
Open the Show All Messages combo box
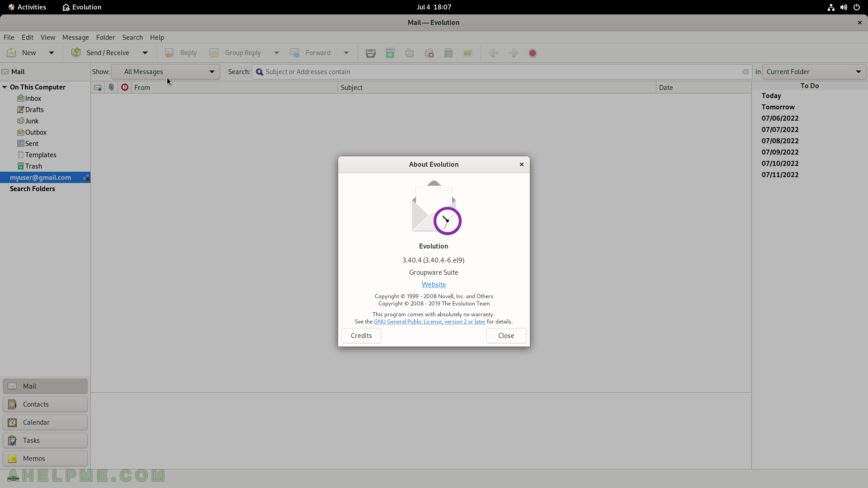click(165, 72)
